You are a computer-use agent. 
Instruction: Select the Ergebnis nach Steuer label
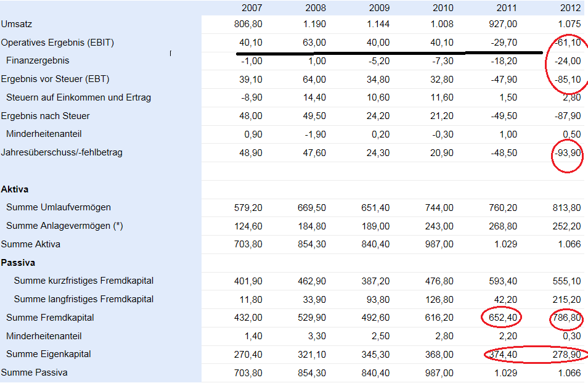coord(46,116)
